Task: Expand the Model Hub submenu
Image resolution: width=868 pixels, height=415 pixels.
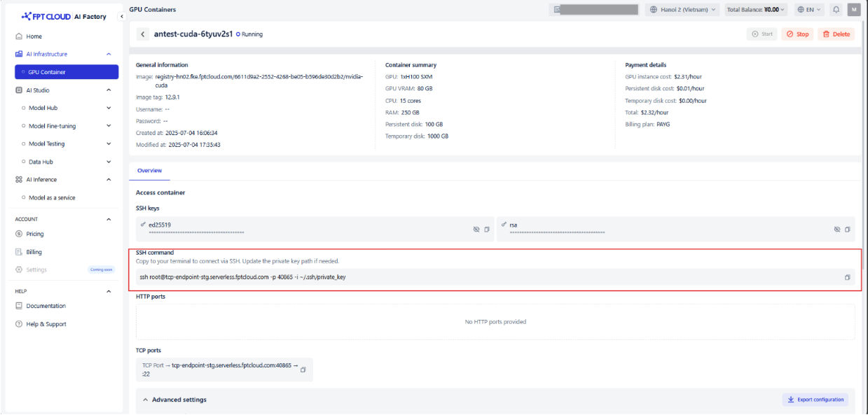Action: [x=109, y=108]
